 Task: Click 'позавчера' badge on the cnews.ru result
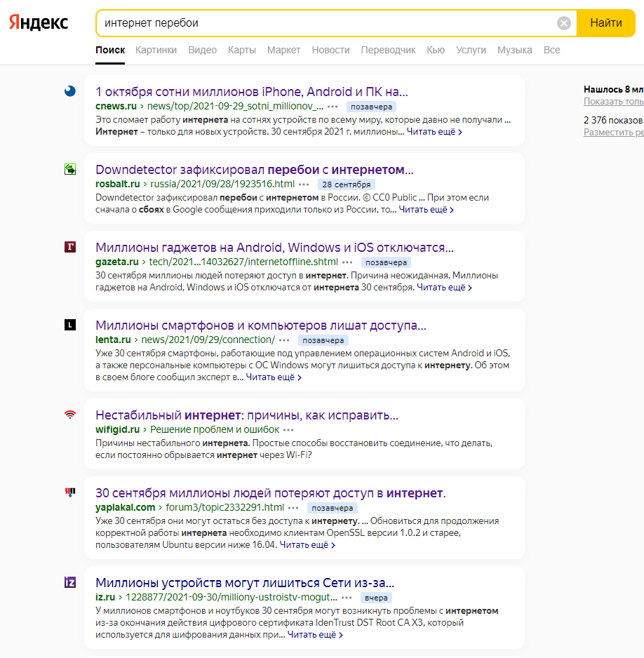371,107
